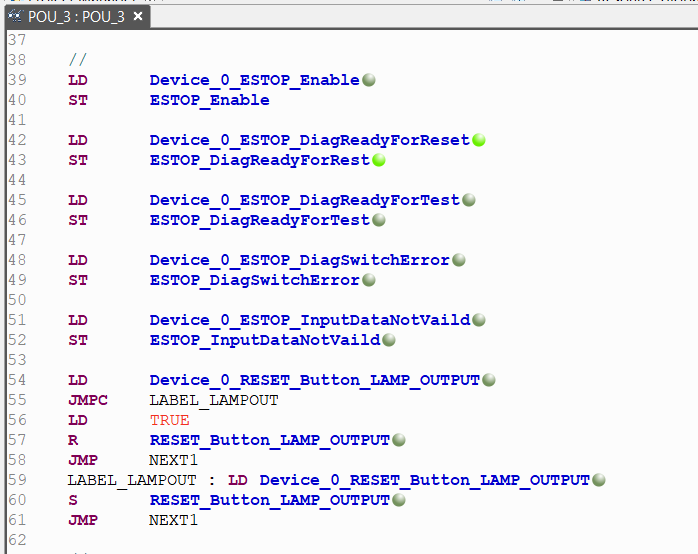This screenshot has height=554, width=698.
Task: Click variable Device_0_ESTOP_DiagReadyForTest
Action: coord(305,200)
